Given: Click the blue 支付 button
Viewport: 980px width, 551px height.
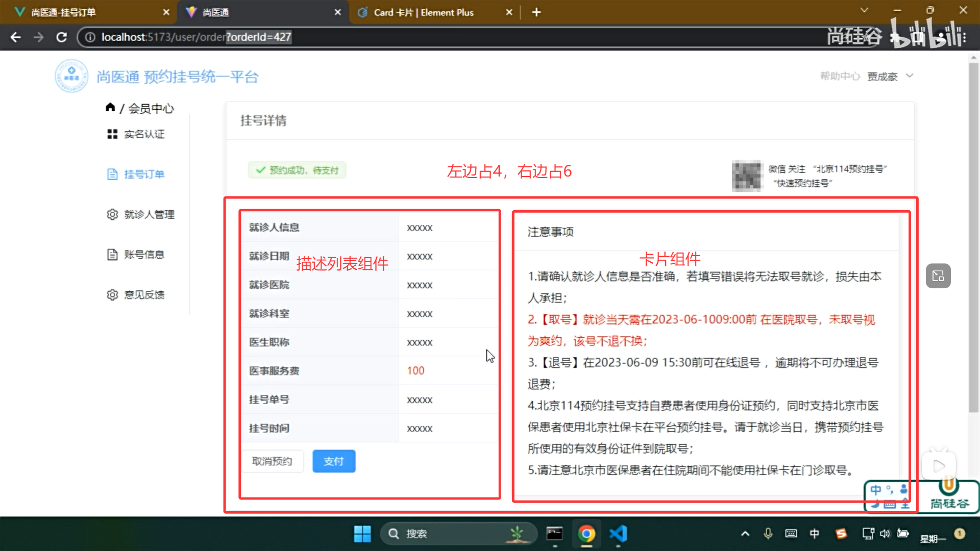Looking at the screenshot, I should (334, 461).
